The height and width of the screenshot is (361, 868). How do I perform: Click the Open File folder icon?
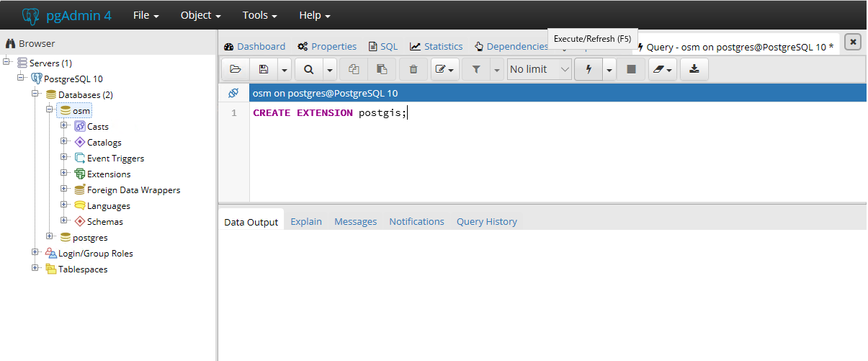[235, 69]
